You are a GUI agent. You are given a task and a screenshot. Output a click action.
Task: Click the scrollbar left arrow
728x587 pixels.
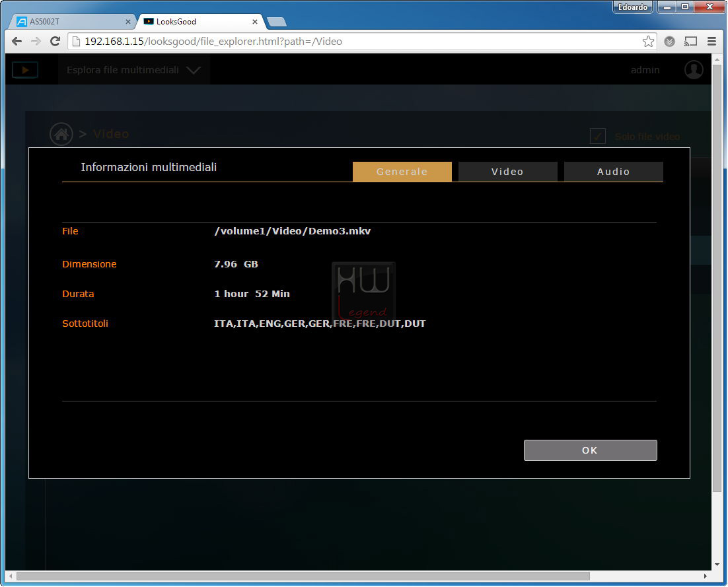[x=10, y=576]
